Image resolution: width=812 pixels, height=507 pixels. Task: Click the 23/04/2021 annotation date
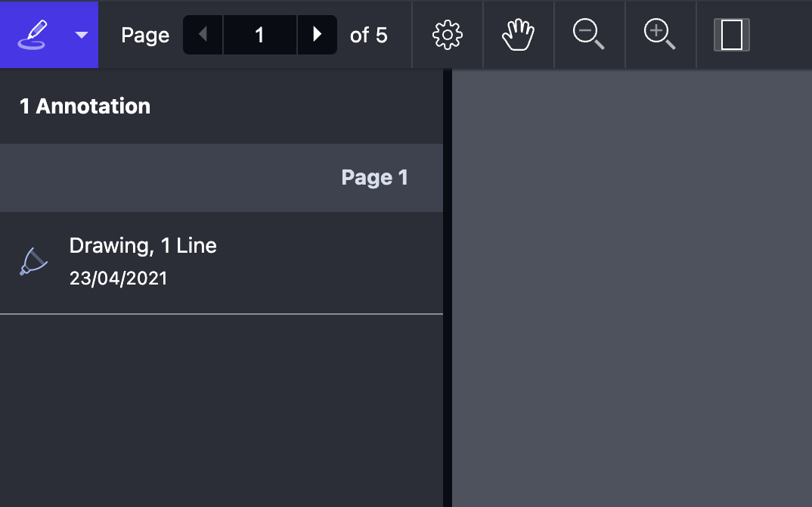click(119, 278)
